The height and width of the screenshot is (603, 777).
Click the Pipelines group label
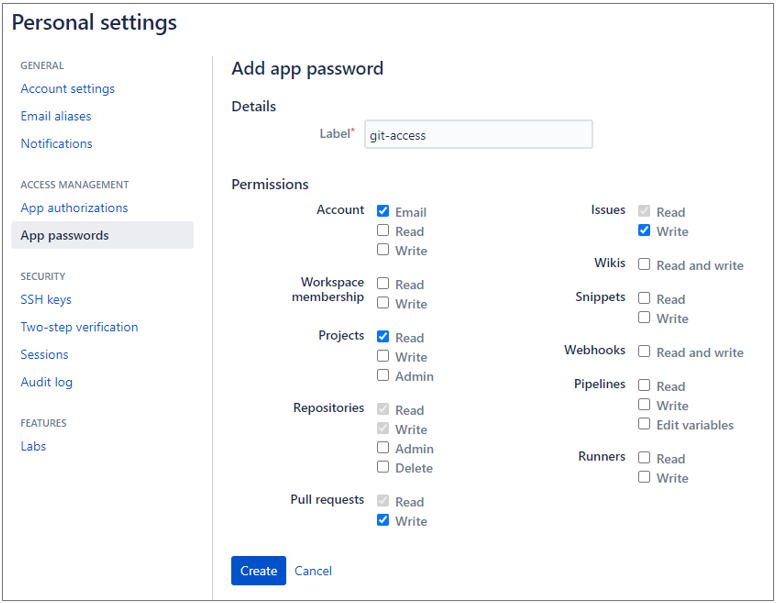[600, 384]
